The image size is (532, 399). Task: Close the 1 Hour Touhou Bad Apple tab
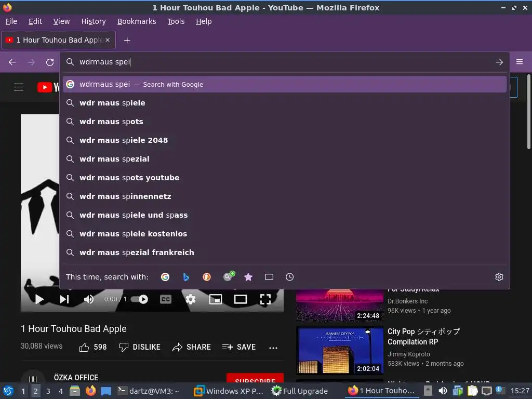coord(108,40)
